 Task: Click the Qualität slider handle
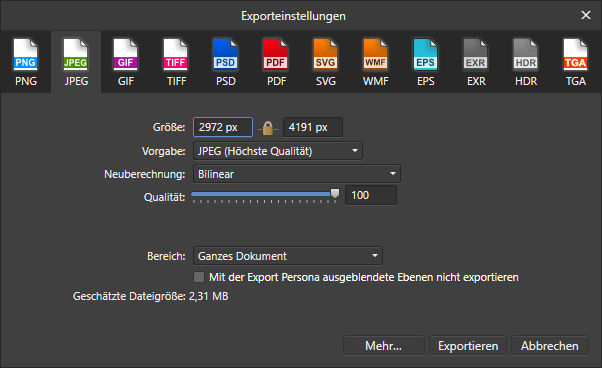[x=335, y=193]
